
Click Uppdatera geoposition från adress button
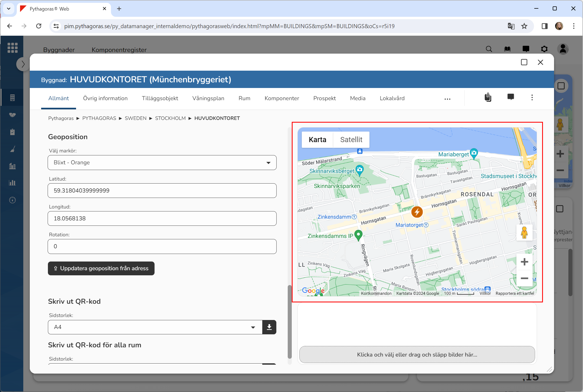click(x=101, y=268)
